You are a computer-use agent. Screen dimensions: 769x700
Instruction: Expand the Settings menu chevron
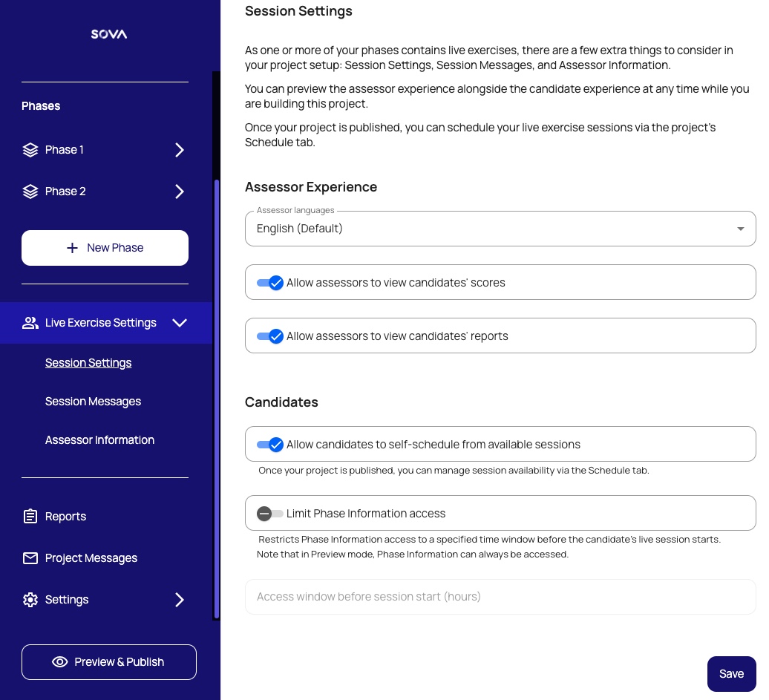(179, 600)
